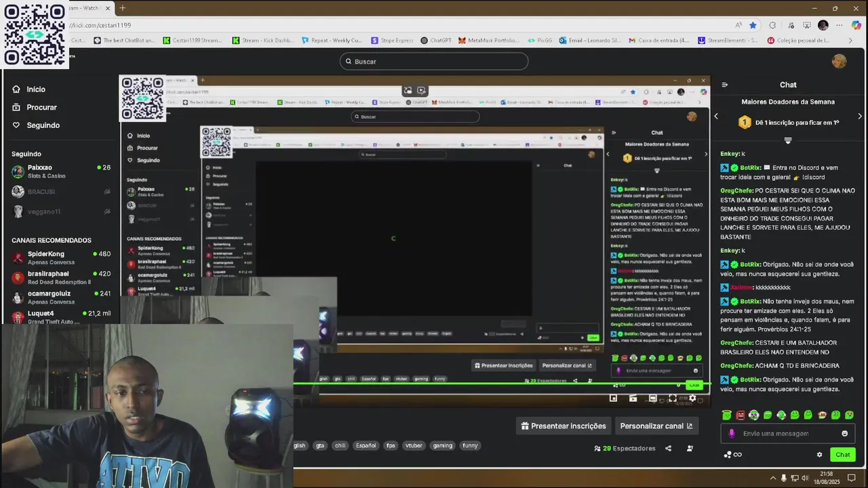The width and height of the screenshot is (868, 488).
Task: Open the emoji picker in chat
Action: [845, 434]
